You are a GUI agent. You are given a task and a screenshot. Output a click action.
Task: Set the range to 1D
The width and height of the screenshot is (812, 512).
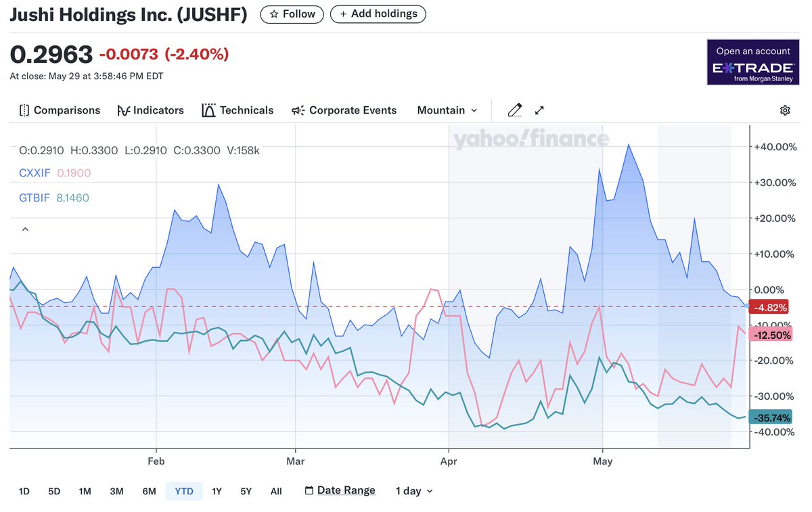pyautogui.click(x=24, y=491)
